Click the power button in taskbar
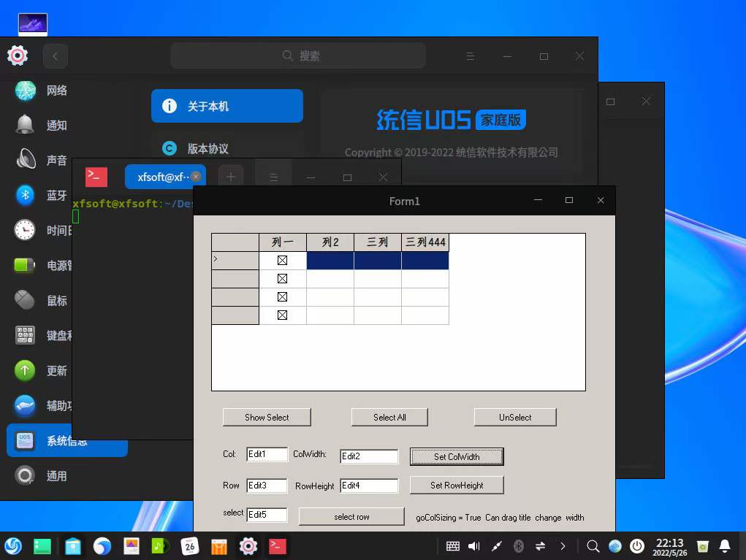 [x=637, y=546]
